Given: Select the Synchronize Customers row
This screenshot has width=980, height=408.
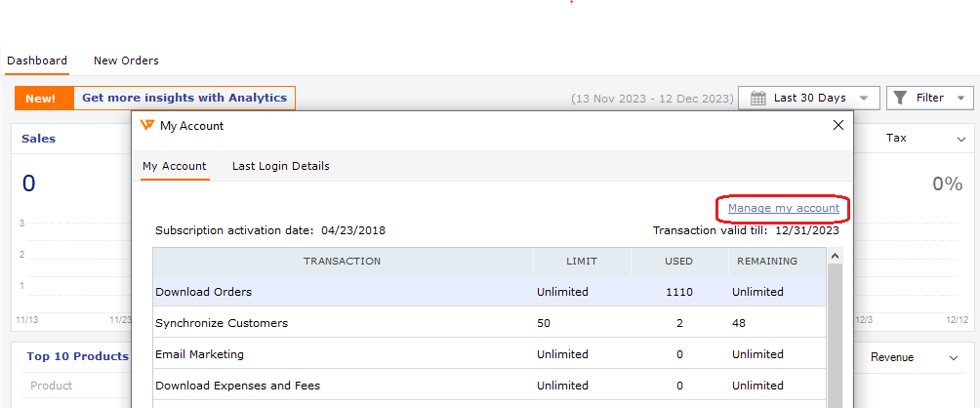Looking at the screenshot, I should 489,323.
